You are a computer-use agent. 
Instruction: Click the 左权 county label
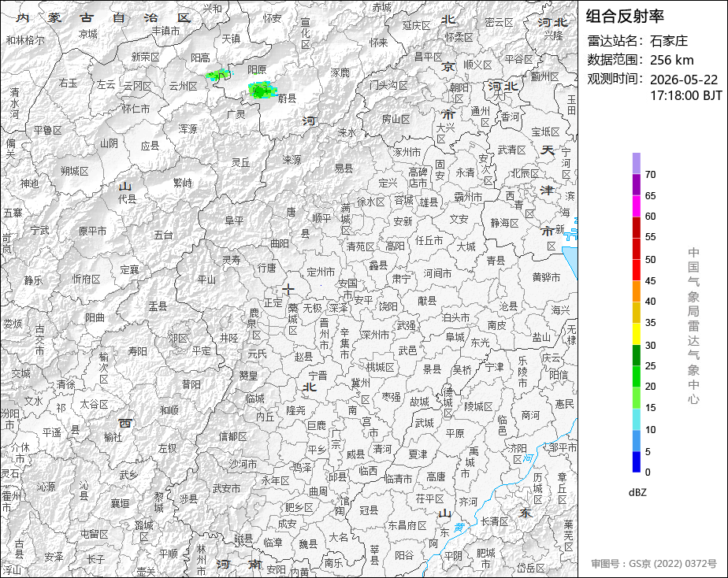tap(167, 448)
